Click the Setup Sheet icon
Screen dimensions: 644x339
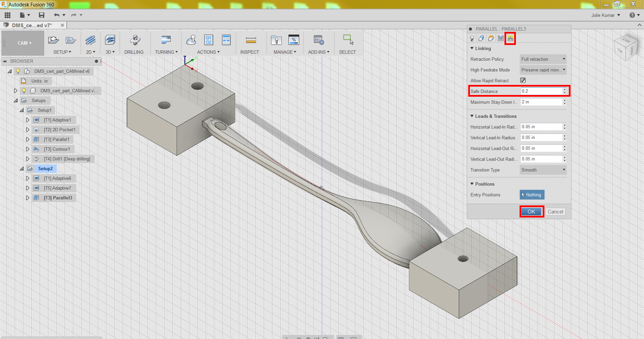coord(226,40)
